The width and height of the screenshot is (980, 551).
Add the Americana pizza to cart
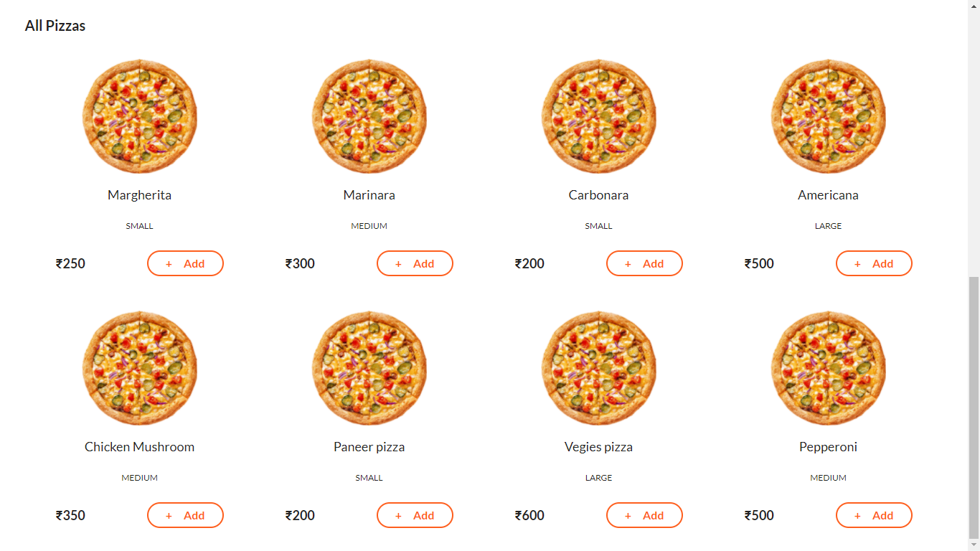874,263
